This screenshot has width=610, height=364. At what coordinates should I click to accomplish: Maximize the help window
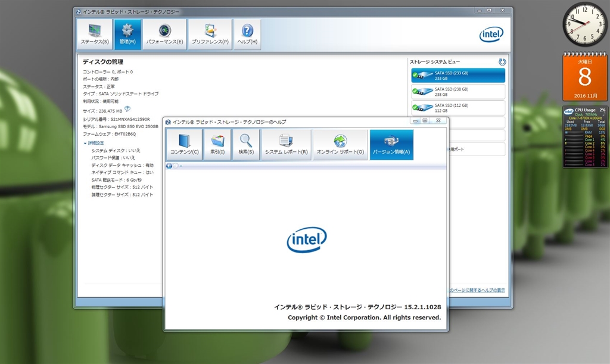pos(425,121)
